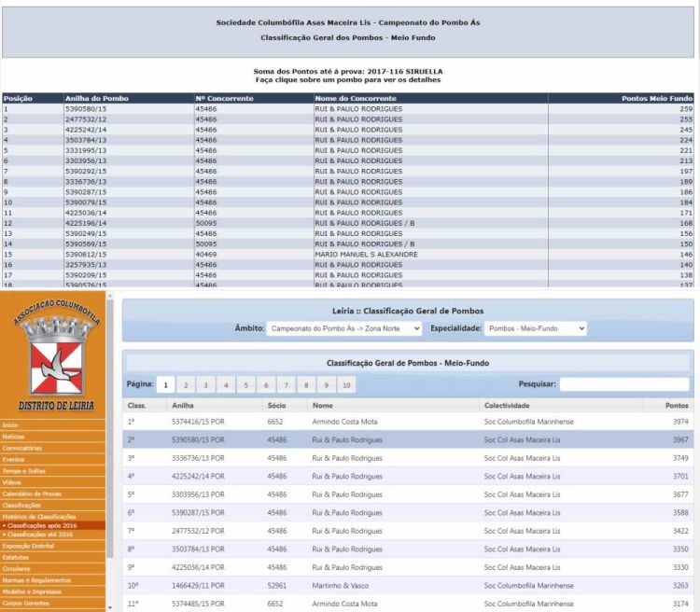The image size is (700, 612).
Task: Go to results page 1
Action: tap(165, 384)
